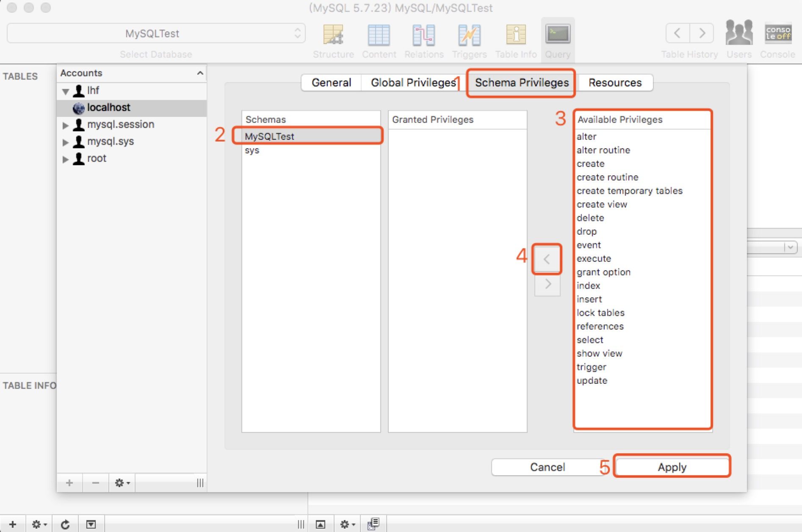Toggle the Console icon
The width and height of the screenshot is (802, 532).
coord(778,34)
